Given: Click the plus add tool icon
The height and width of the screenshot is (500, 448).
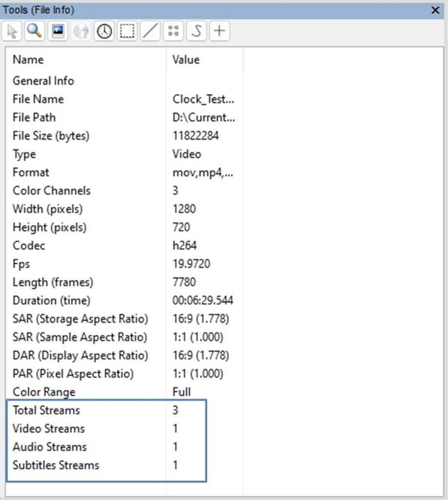Looking at the screenshot, I should 219,31.
